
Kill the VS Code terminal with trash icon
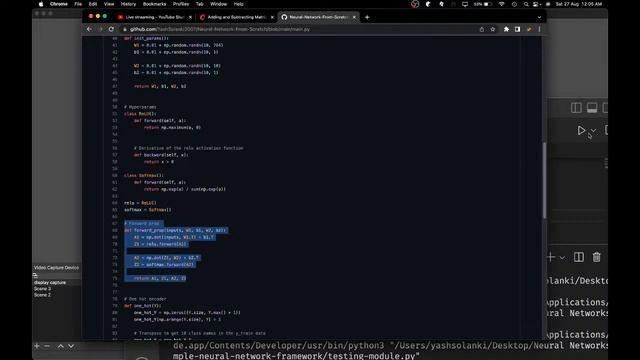click(x=596, y=257)
